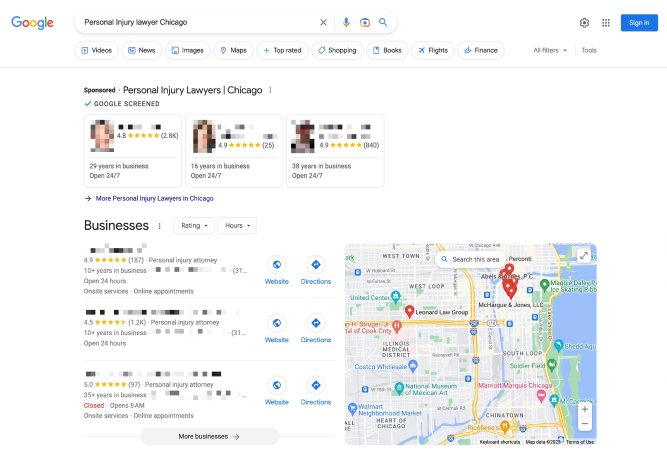Click Search this area on map
667x460 pixels.
pyautogui.click(x=469, y=259)
